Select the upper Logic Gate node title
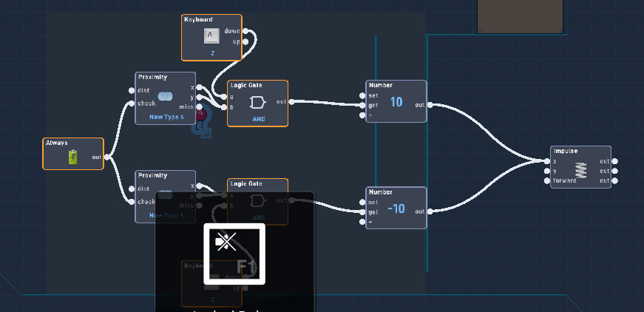 (246, 85)
